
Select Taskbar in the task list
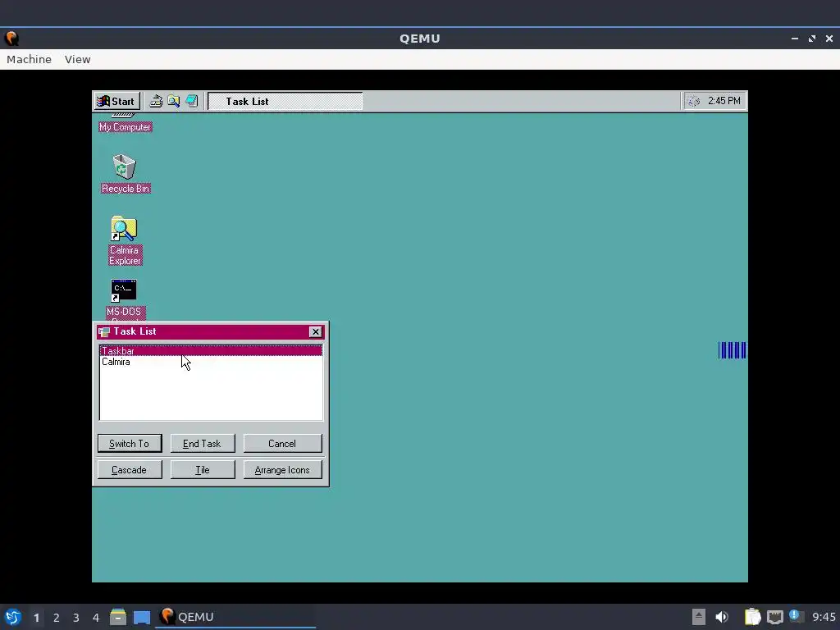coord(211,351)
